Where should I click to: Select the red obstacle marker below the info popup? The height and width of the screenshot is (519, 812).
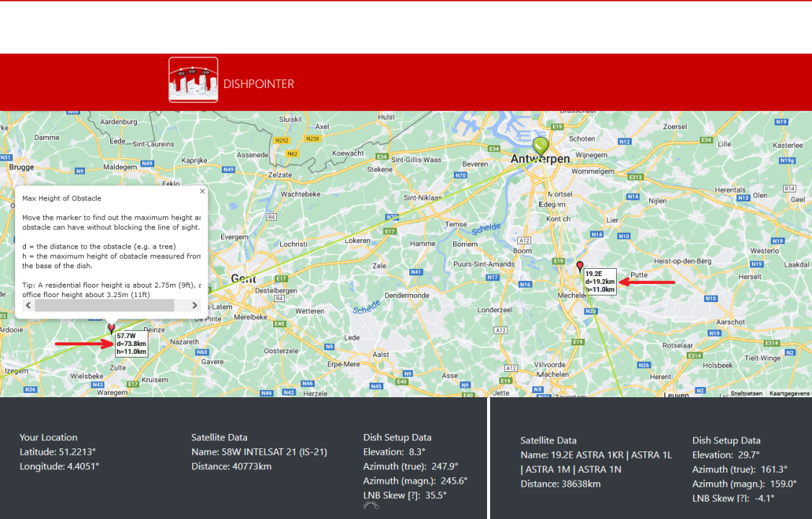[x=111, y=328]
